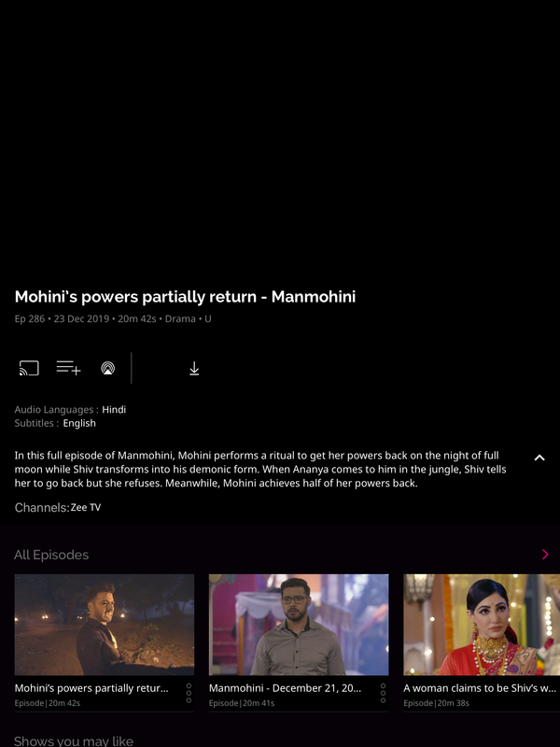Add episode to watchlist with the list-plus icon
Image resolution: width=560 pixels, height=747 pixels.
point(68,368)
